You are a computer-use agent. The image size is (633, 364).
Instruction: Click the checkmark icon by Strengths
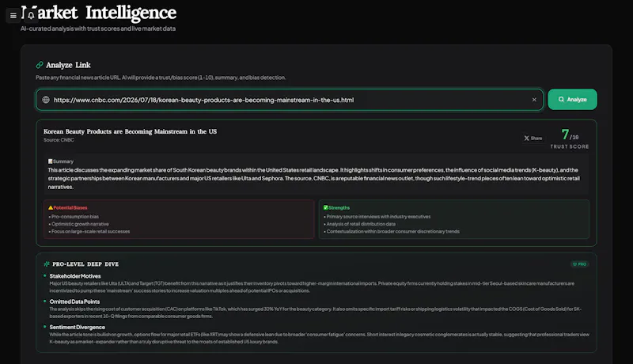coord(325,207)
